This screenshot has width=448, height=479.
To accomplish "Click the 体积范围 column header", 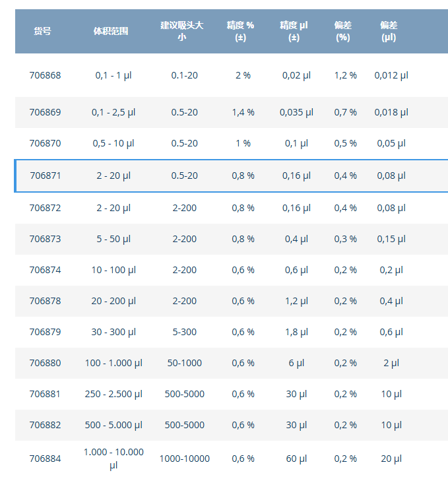I will tap(111, 31).
